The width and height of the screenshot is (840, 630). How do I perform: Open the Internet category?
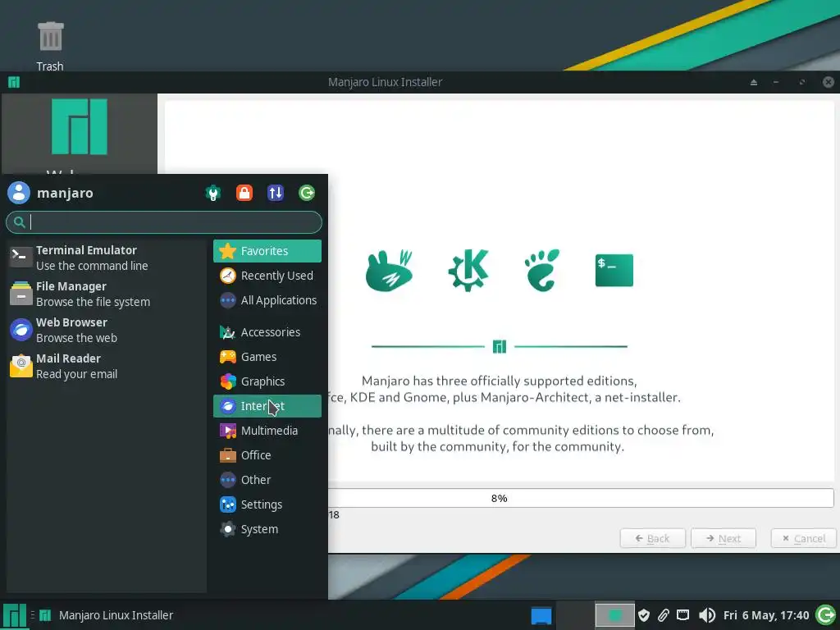pos(267,406)
